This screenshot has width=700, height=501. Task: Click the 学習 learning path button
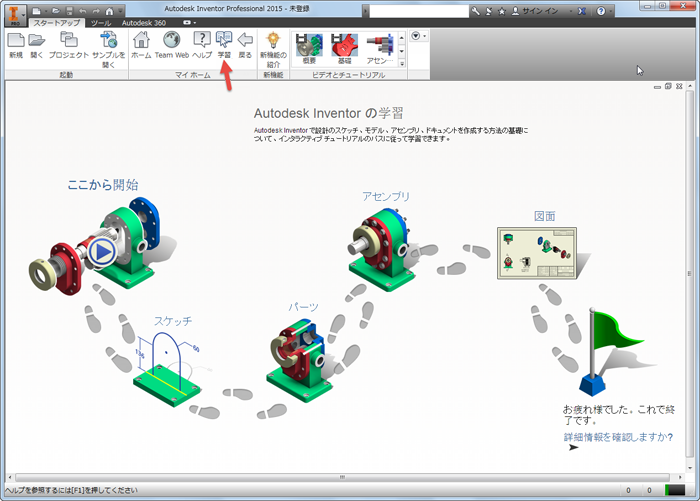click(x=224, y=45)
